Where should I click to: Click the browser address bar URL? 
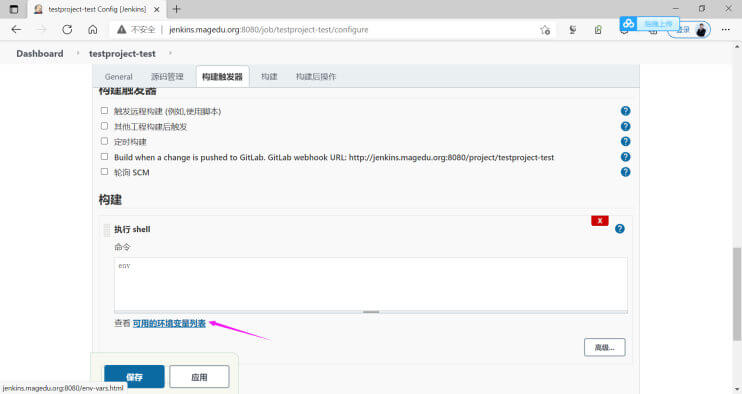268,30
